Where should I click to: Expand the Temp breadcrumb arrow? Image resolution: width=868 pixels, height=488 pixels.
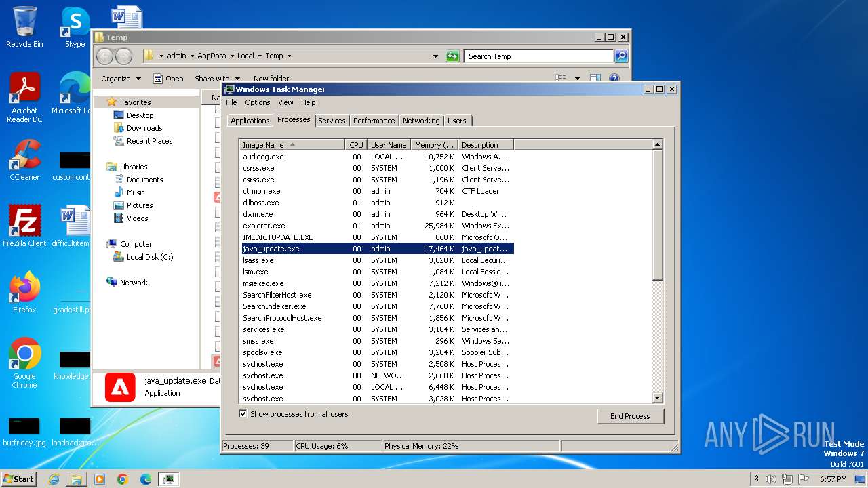click(289, 56)
